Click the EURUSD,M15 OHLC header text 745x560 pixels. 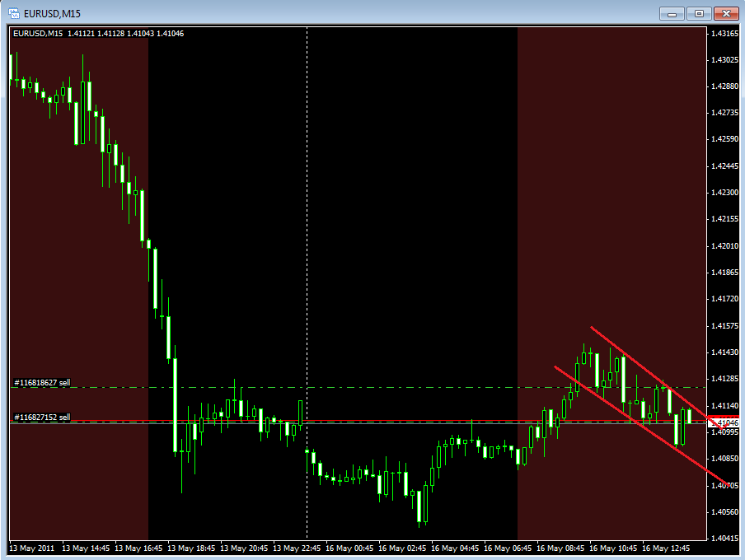[x=98, y=33]
